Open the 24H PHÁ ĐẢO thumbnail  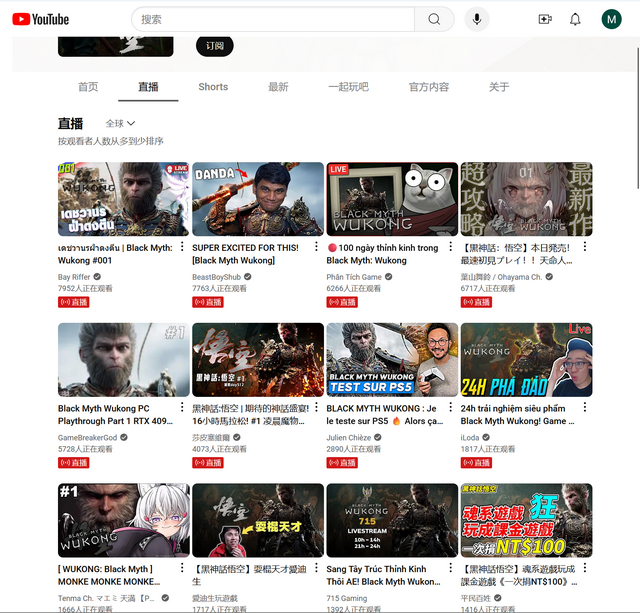pyautogui.click(x=527, y=360)
